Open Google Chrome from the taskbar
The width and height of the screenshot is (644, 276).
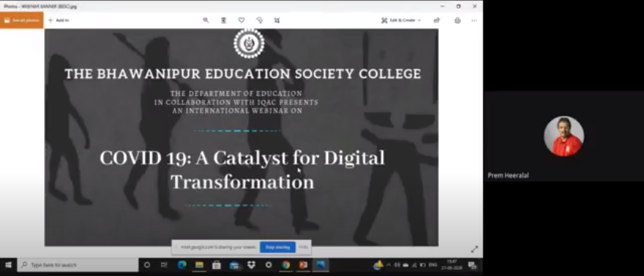click(286, 265)
